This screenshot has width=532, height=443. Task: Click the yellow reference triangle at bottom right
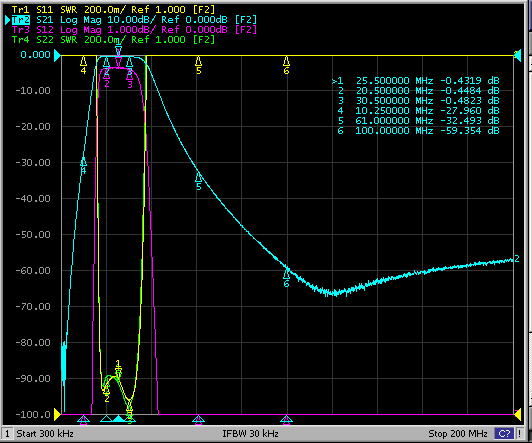pyautogui.click(x=517, y=414)
